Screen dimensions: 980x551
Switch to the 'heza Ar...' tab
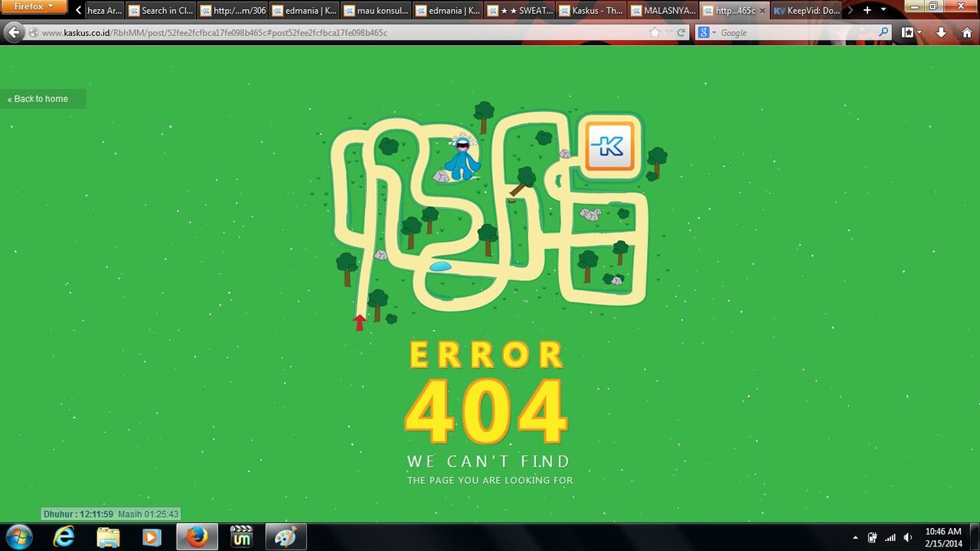pyautogui.click(x=105, y=11)
